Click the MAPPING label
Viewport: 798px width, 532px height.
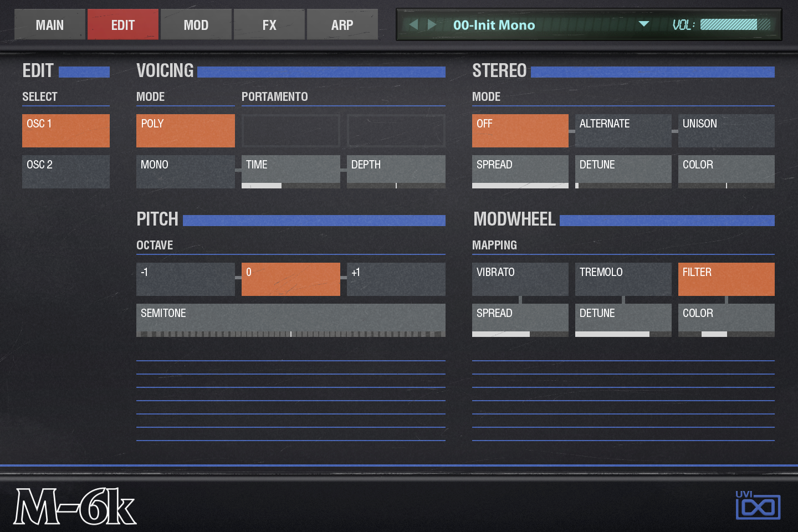494,245
